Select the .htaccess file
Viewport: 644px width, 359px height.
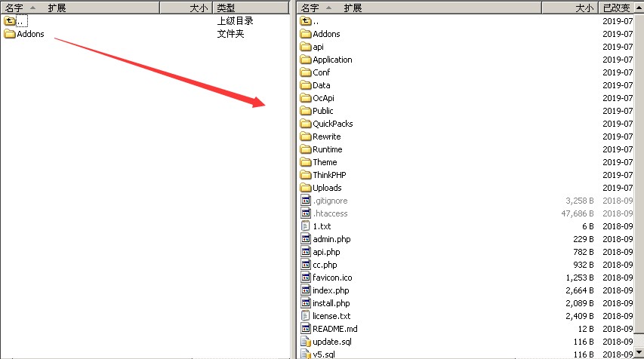(330, 213)
